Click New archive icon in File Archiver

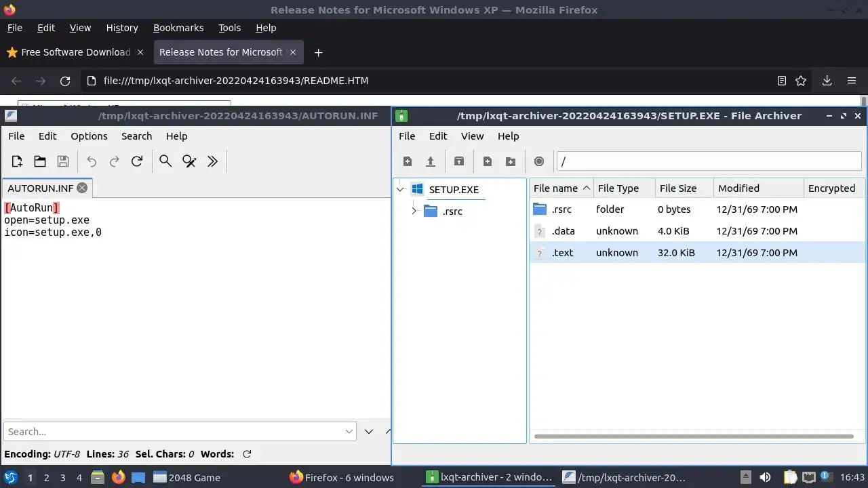tap(408, 161)
